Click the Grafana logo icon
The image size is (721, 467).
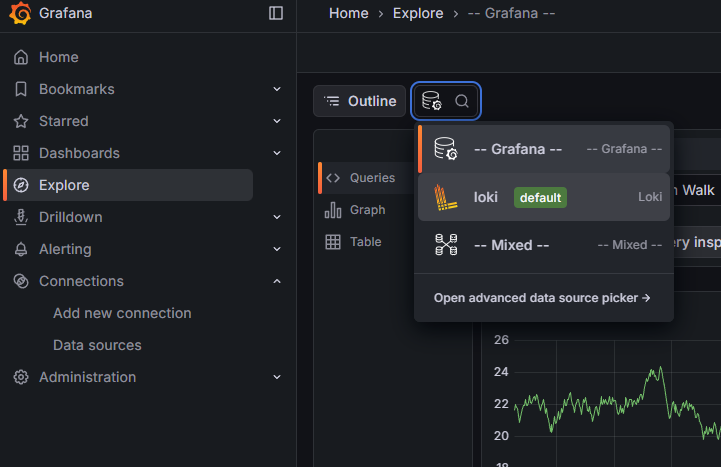20,13
